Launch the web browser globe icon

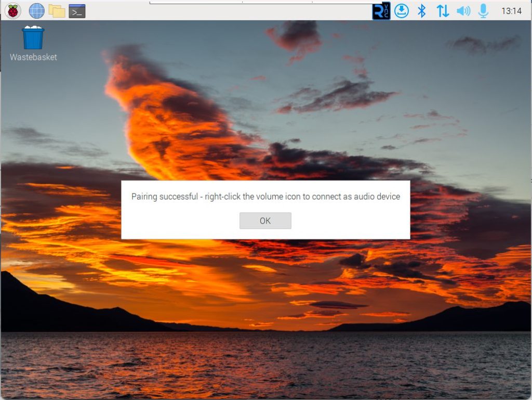point(37,11)
